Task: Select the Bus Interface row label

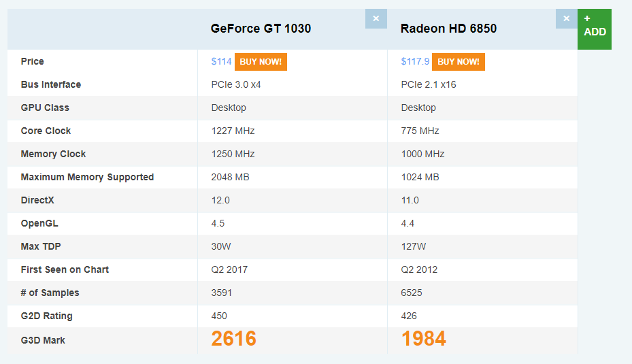Action: (x=51, y=84)
